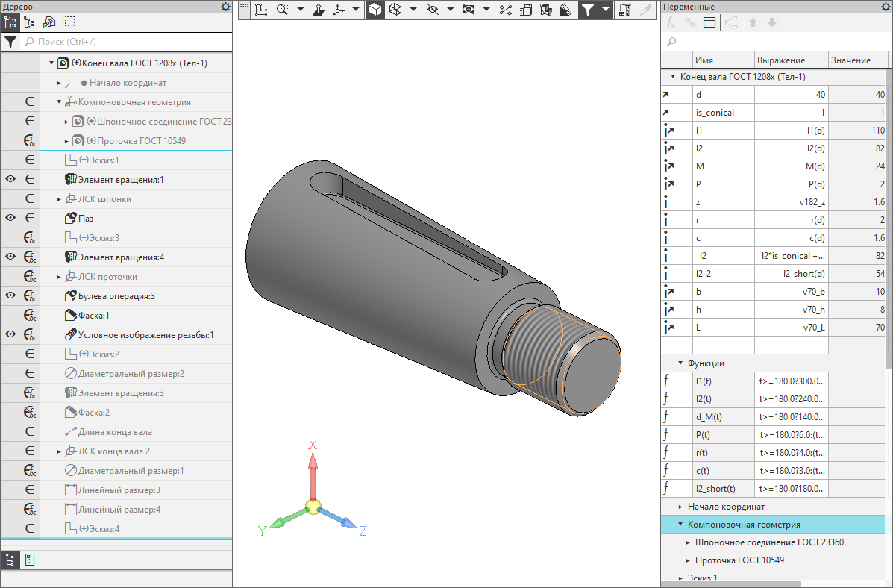Click the filter funnel in the view toolbar
Image resolution: width=893 pixels, height=588 pixels.
587,10
